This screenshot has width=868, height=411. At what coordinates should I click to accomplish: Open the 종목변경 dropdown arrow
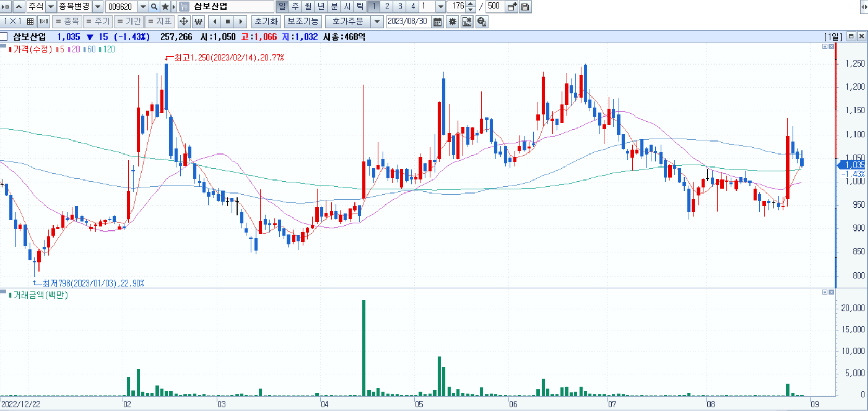(98, 7)
